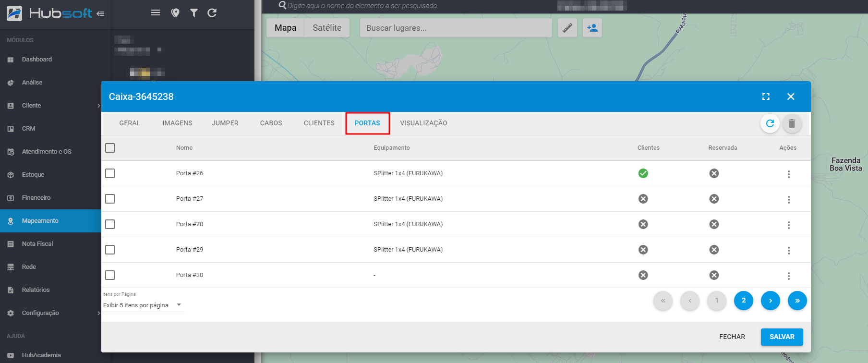
Task: Click Clientes status icon for Porta #29
Action: pos(643,250)
